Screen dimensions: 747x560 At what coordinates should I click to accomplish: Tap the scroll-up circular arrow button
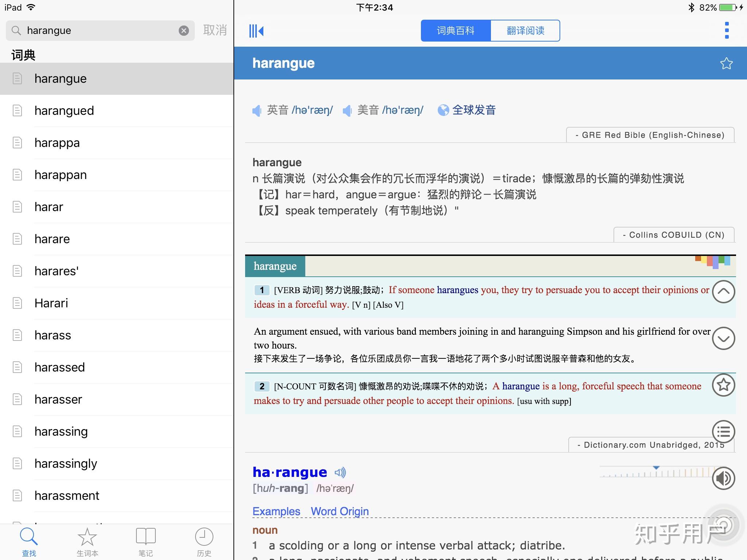coord(723,292)
